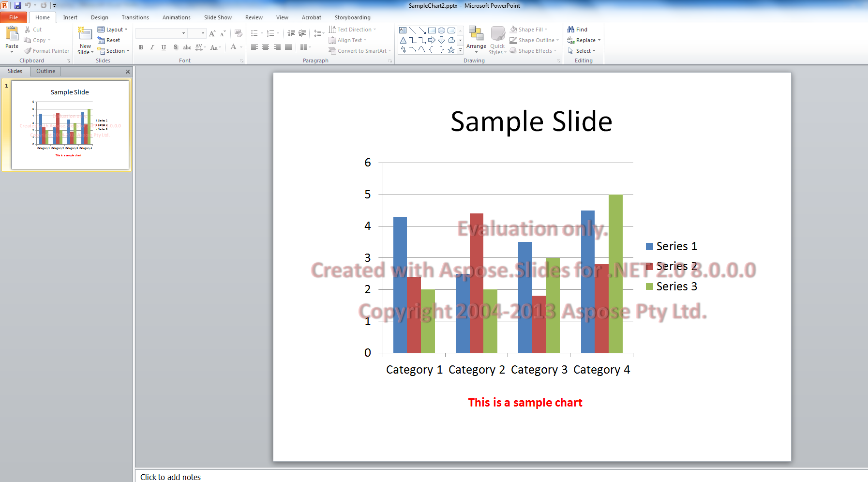Expand the Layout dropdown

[112, 30]
